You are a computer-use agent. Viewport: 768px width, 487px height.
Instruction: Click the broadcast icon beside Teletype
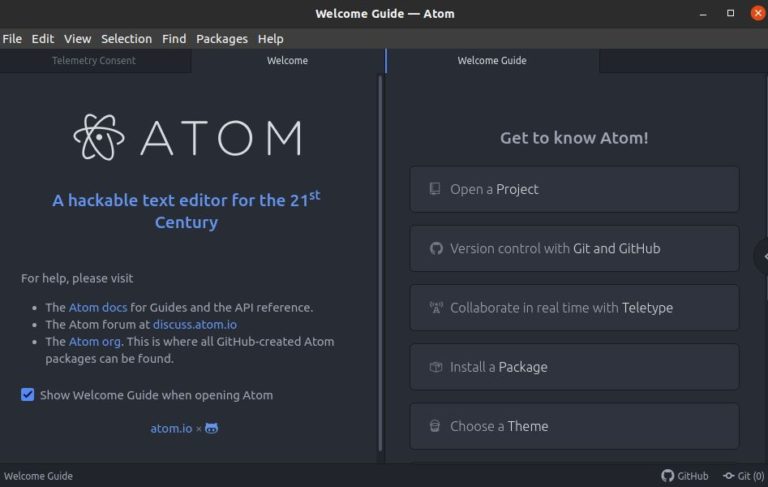(436, 308)
